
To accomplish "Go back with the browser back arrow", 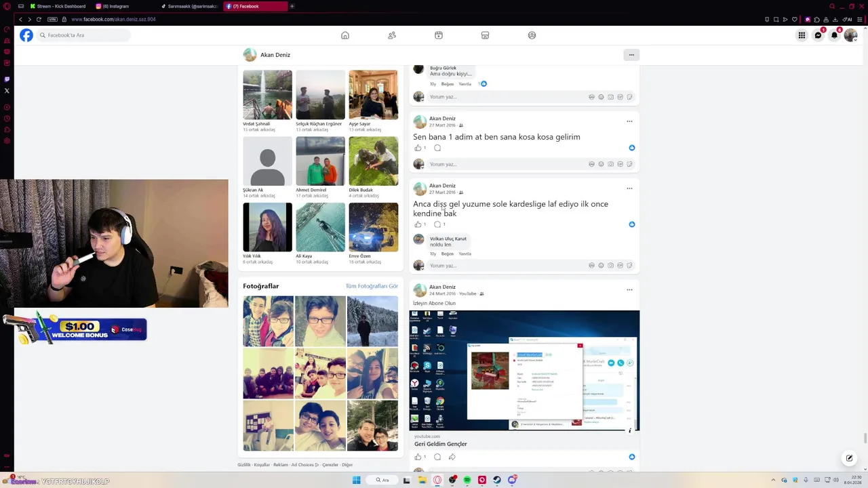I will tap(20, 19).
